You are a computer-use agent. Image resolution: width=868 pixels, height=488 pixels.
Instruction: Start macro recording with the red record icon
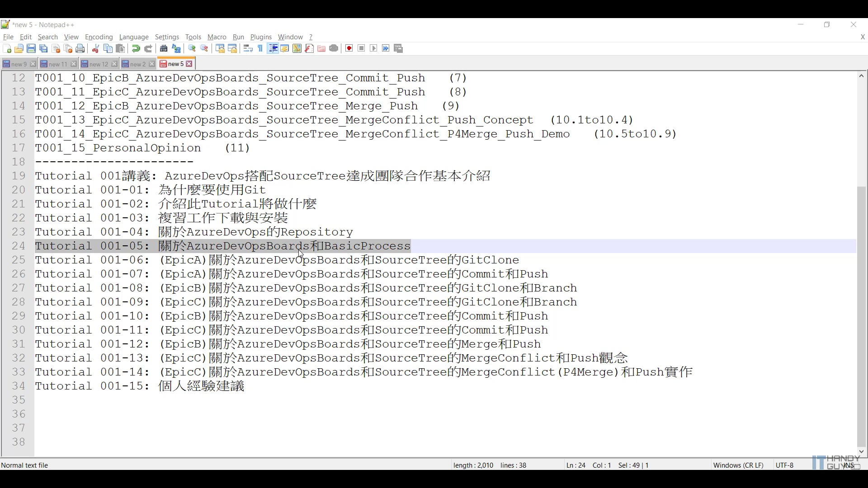pos(349,48)
